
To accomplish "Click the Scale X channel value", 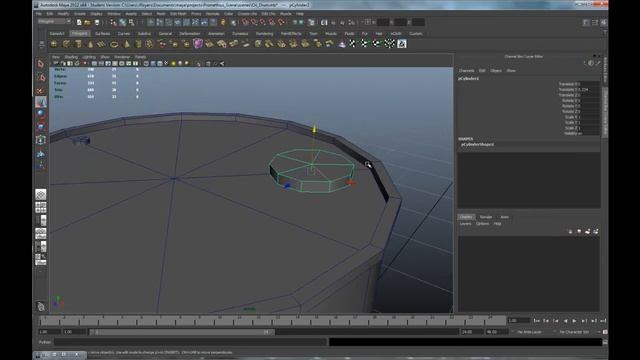I will pyautogui.click(x=590, y=117).
